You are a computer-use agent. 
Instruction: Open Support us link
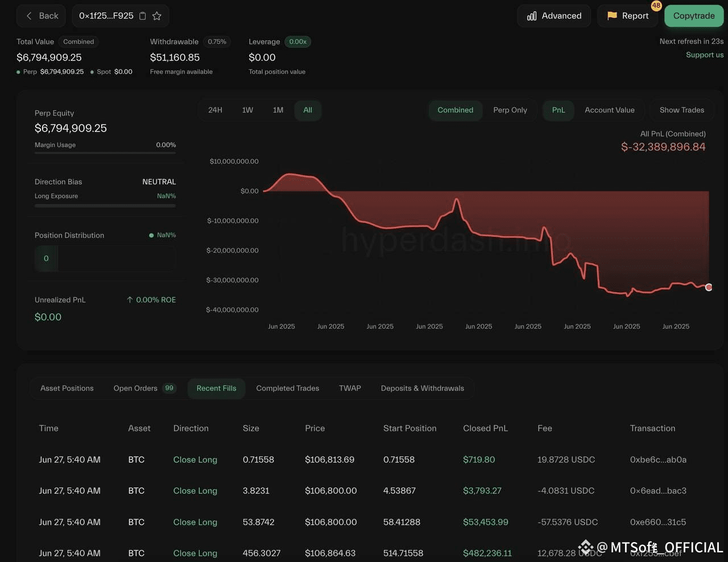(705, 55)
